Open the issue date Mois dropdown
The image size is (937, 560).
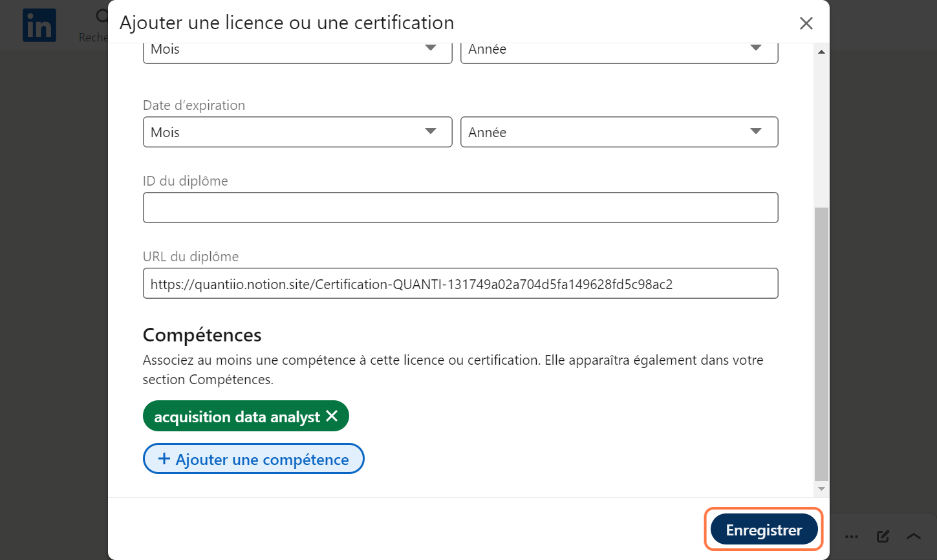point(297,52)
